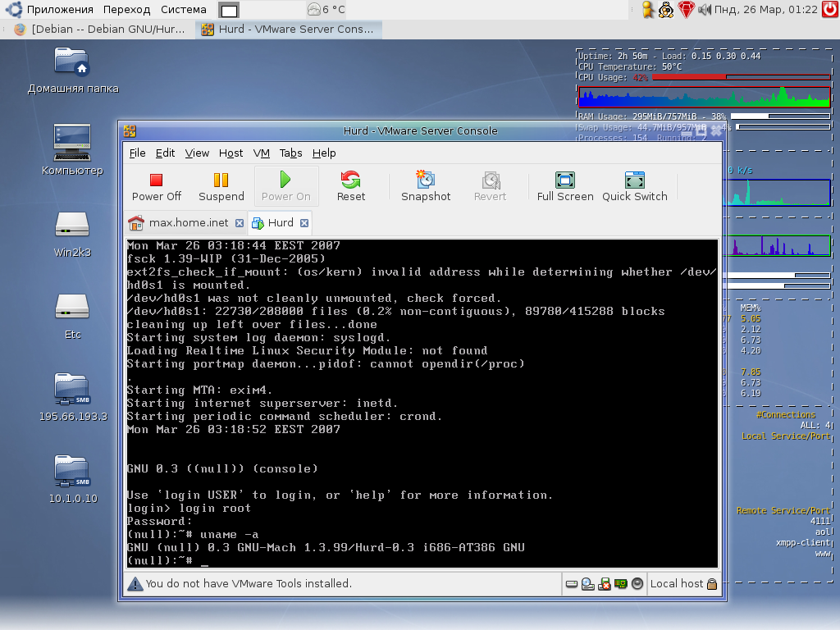Click the disconnected floppy device status icon
The width and height of the screenshot is (840, 630).
tap(605, 584)
